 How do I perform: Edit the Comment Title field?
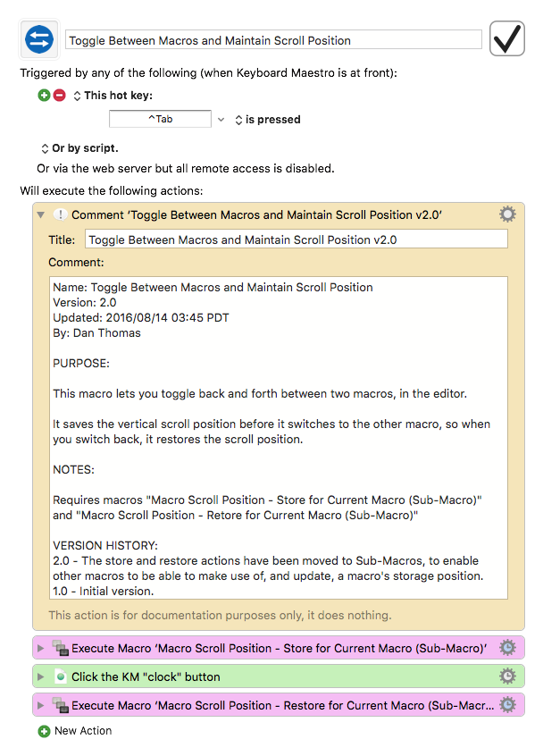point(297,239)
